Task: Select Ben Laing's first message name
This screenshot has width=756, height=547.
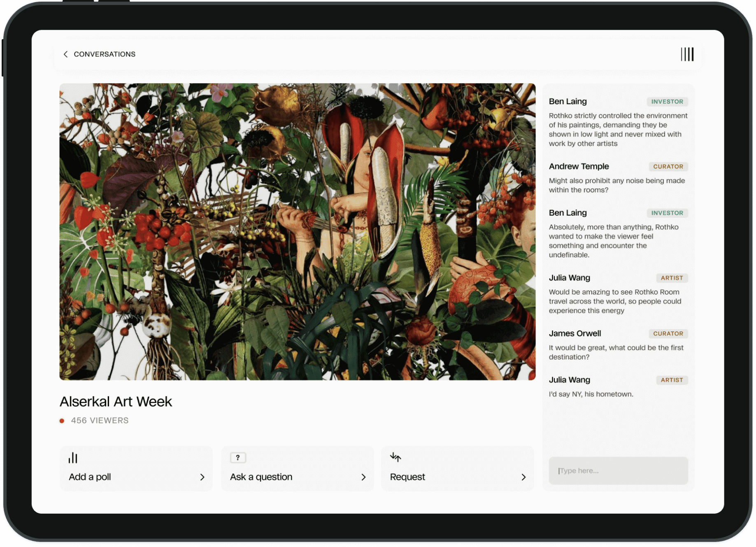Action: click(568, 101)
